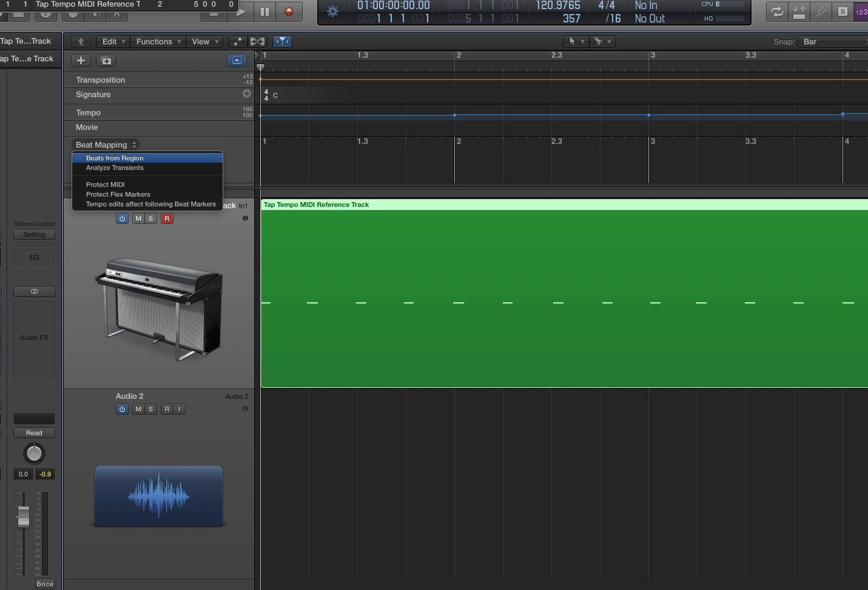Image resolution: width=868 pixels, height=590 pixels.
Task: Select Analyze Transients from the menu
Action: click(115, 168)
